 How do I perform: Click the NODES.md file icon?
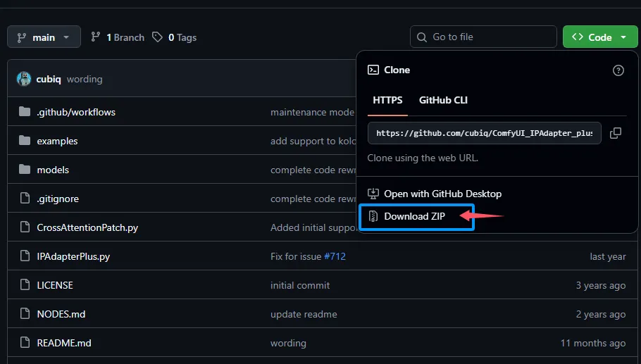25,314
